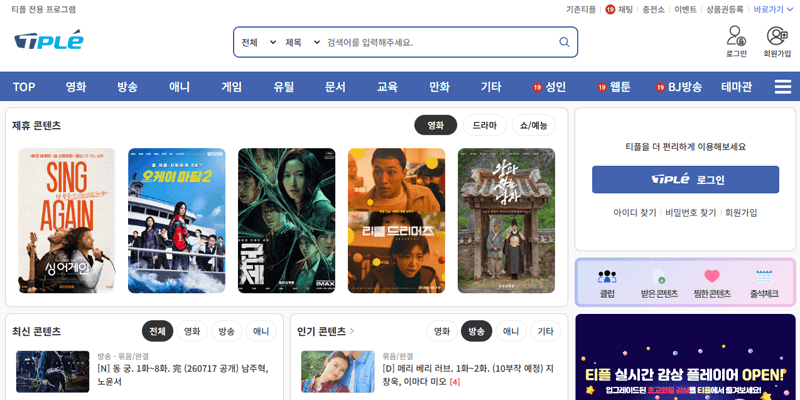Screen dimensions: 800x400
Task: Click the blue TIPLE 로그인 button
Action: (x=685, y=180)
